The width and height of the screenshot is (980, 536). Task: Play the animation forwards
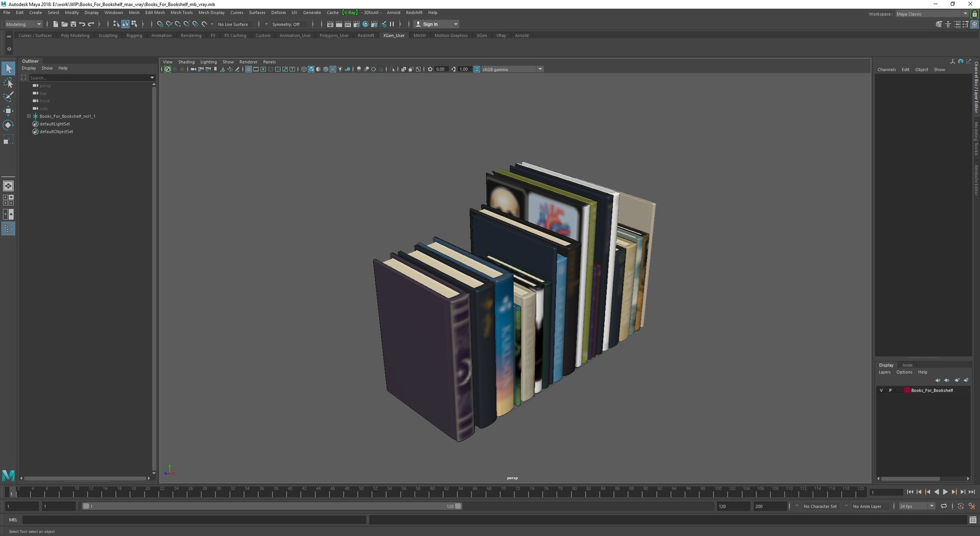[x=945, y=492]
